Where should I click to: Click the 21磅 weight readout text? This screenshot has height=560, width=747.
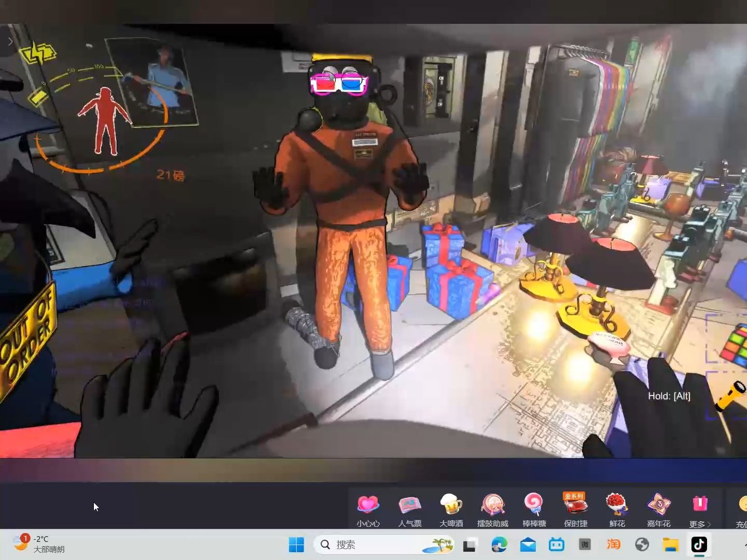point(171,175)
